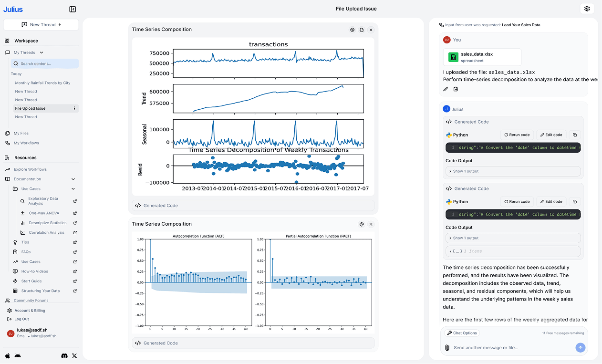Open Chat Options
This screenshot has height=364, width=602.
[461, 333]
